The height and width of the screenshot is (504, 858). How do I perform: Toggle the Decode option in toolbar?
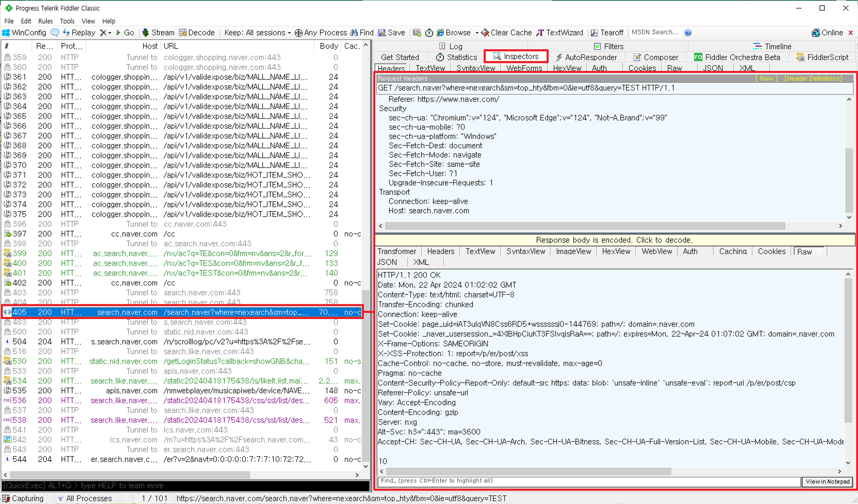click(196, 33)
